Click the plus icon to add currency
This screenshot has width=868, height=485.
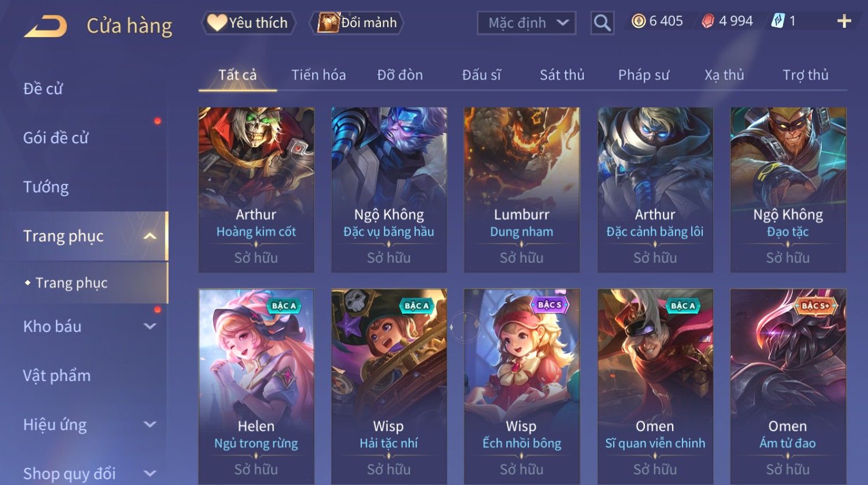tap(844, 21)
